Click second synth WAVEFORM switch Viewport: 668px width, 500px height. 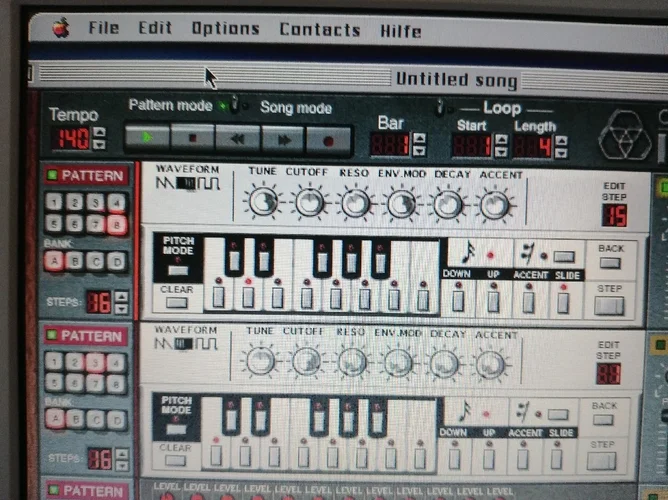pos(184,343)
